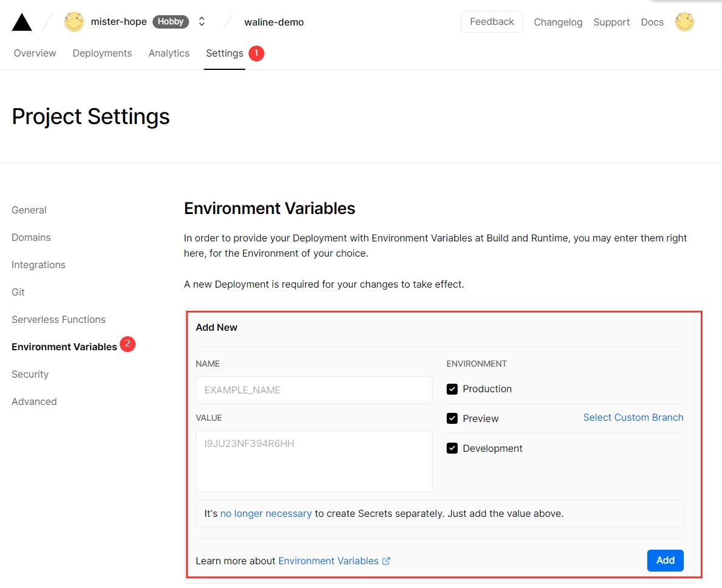Expand the team scope switcher chevrons
This screenshot has height=588, width=722.
202,22
